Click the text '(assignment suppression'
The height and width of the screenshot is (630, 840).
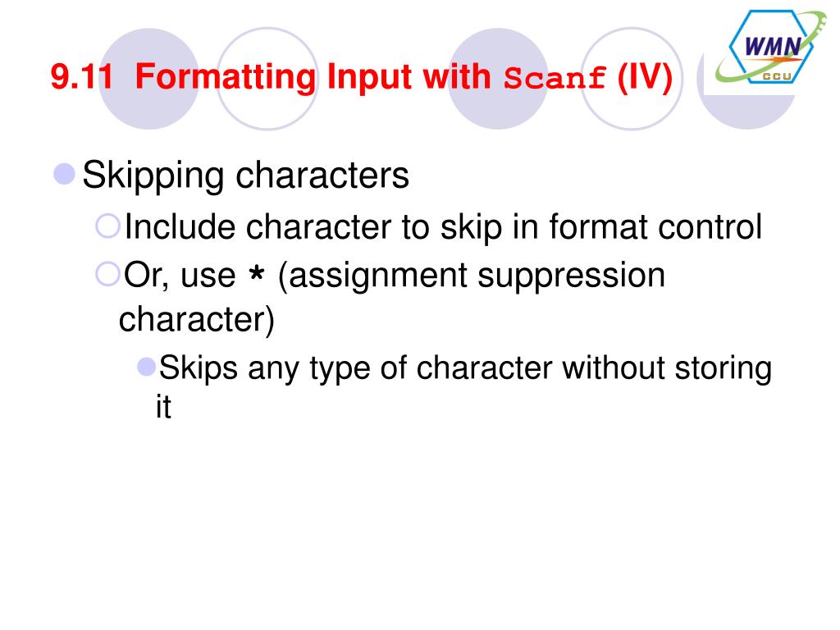tap(472, 276)
